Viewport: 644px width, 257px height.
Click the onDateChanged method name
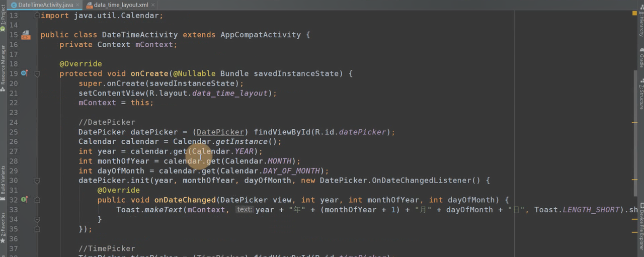pyautogui.click(x=185, y=200)
